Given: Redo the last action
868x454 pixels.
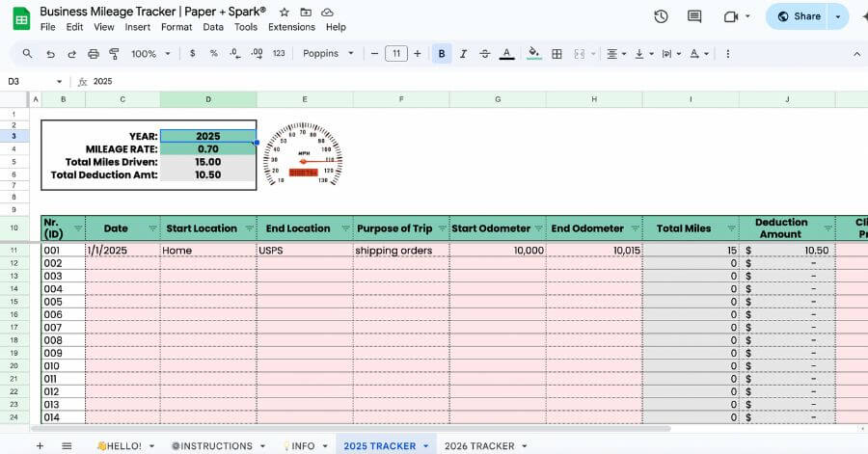Looking at the screenshot, I should coord(72,54).
